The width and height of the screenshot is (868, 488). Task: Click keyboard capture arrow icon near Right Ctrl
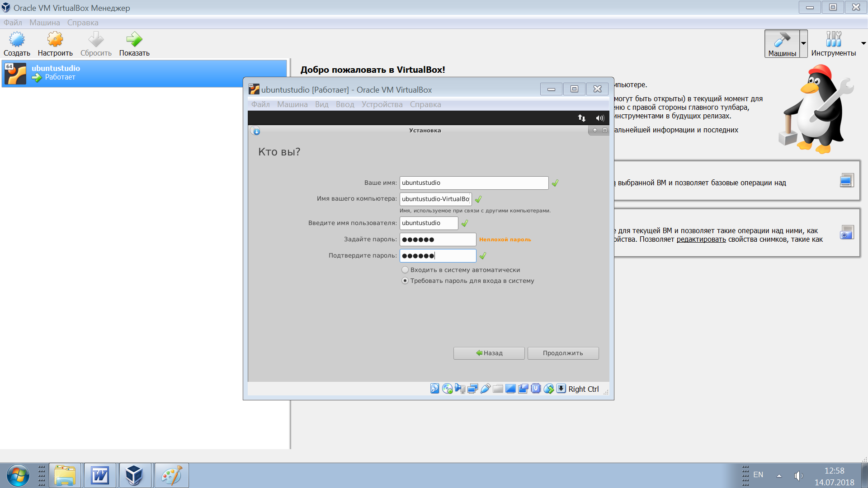tap(561, 389)
